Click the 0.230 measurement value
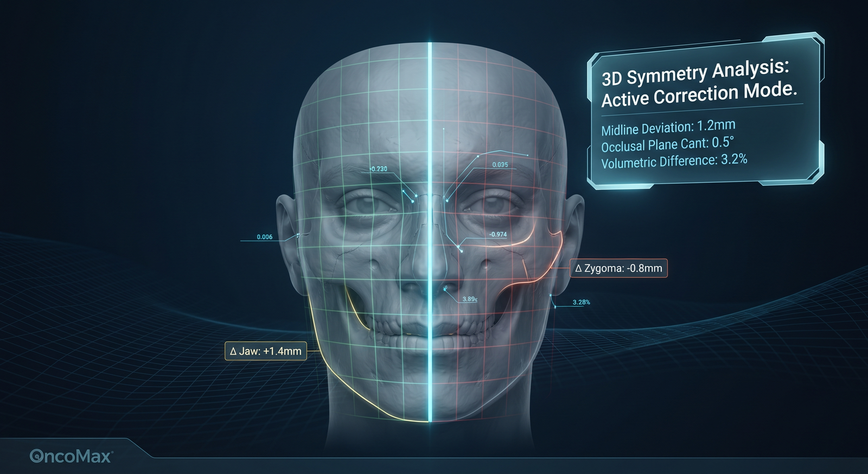Image resolution: width=868 pixels, height=474 pixels. tap(379, 169)
